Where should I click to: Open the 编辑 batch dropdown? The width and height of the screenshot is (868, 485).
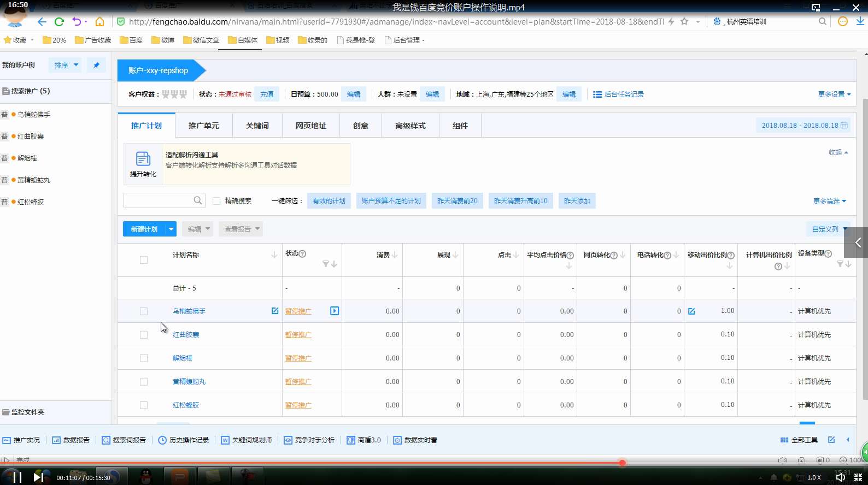197,229
